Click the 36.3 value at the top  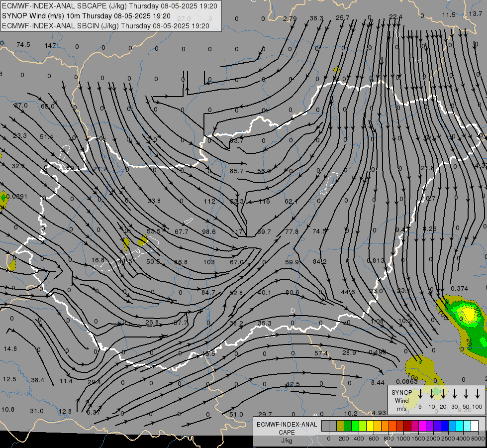pos(316,18)
